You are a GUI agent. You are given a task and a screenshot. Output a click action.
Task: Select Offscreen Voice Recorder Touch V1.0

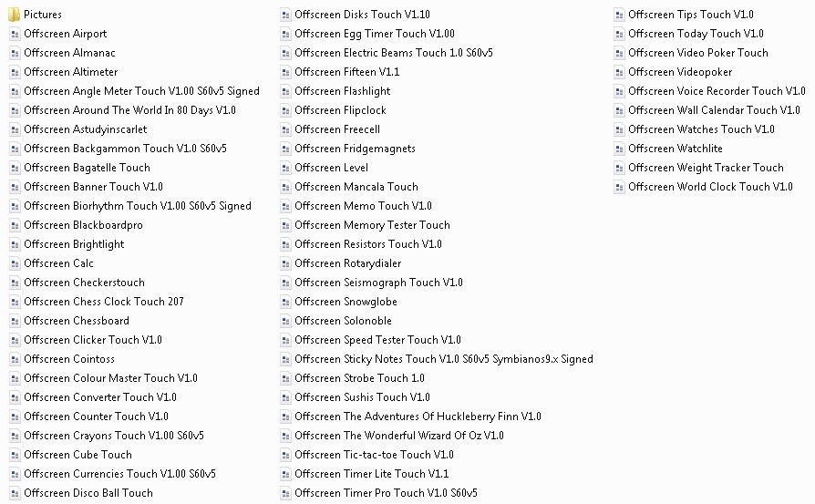[717, 91]
